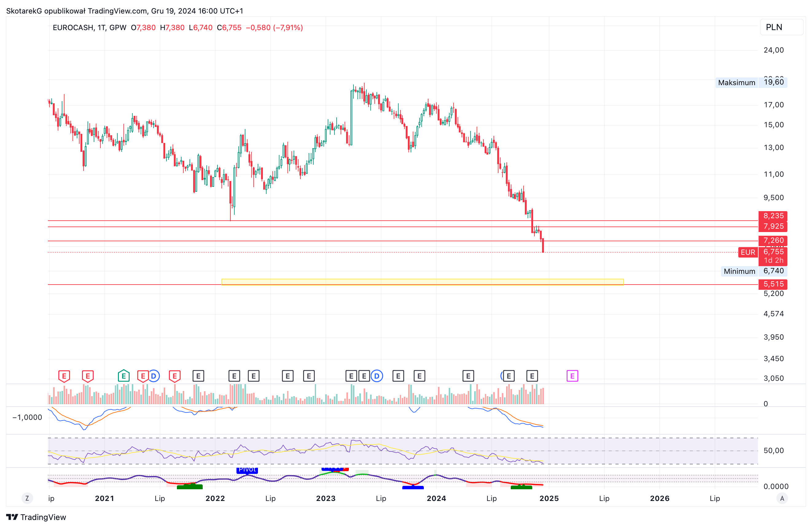Click the current price label 6,755
The width and height of the screenshot is (812, 528).
click(773, 252)
